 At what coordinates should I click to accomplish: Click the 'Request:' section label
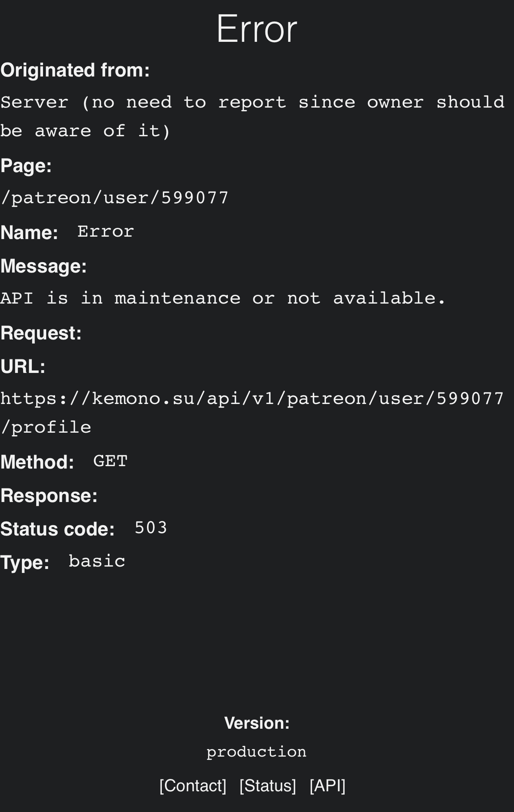coord(41,333)
